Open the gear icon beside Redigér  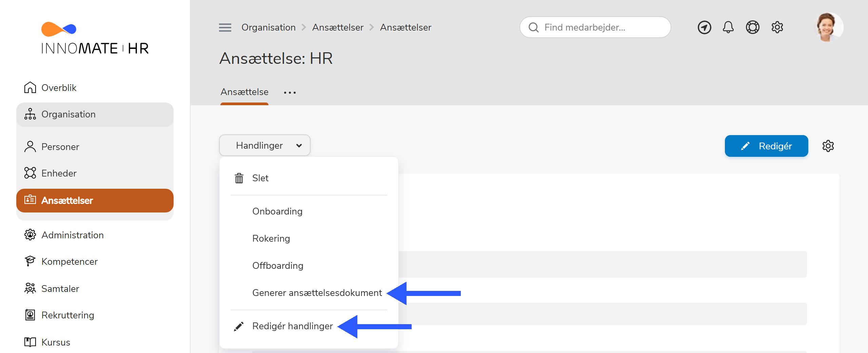coord(828,146)
